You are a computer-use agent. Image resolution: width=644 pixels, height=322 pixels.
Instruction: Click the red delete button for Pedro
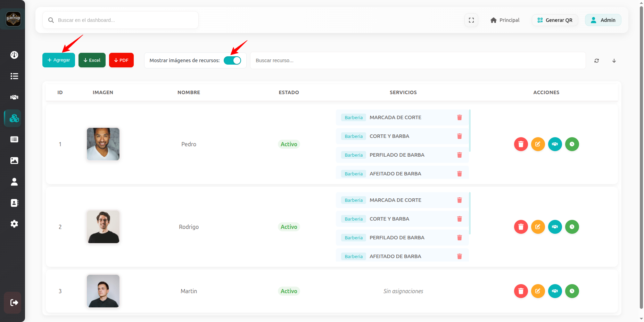click(x=521, y=144)
